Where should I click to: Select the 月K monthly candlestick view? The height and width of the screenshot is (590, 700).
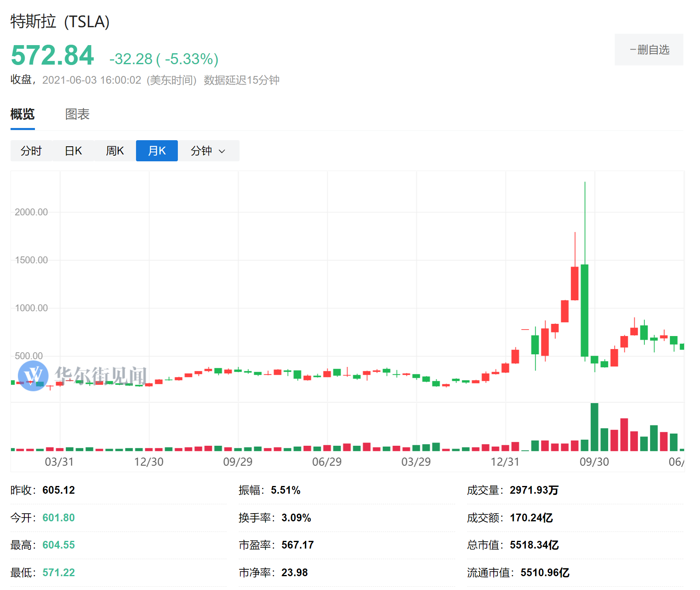[157, 151]
